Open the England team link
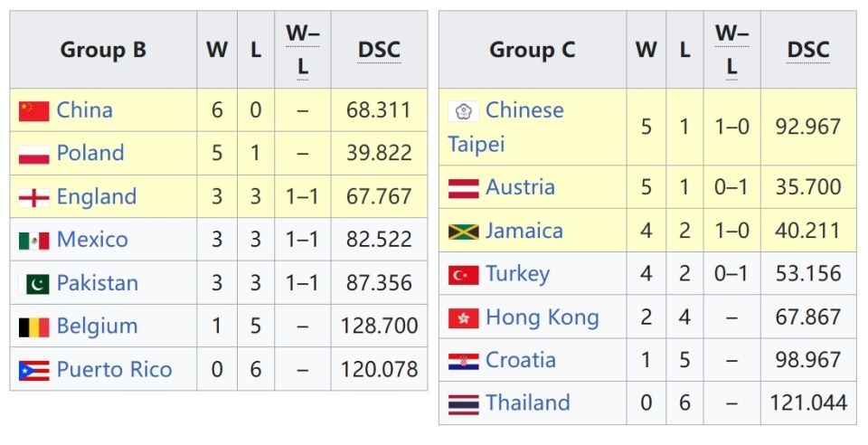The width and height of the screenshot is (868, 445). 96,196
